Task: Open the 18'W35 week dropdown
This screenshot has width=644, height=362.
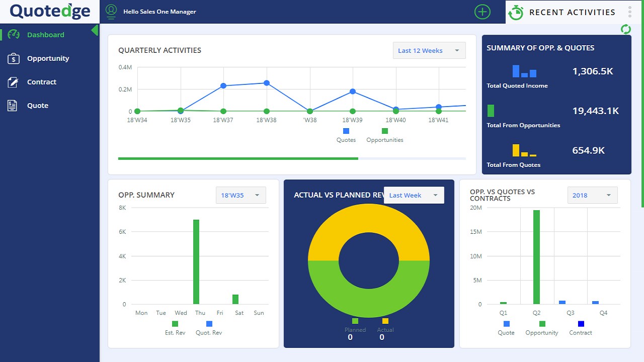Action: click(x=241, y=195)
